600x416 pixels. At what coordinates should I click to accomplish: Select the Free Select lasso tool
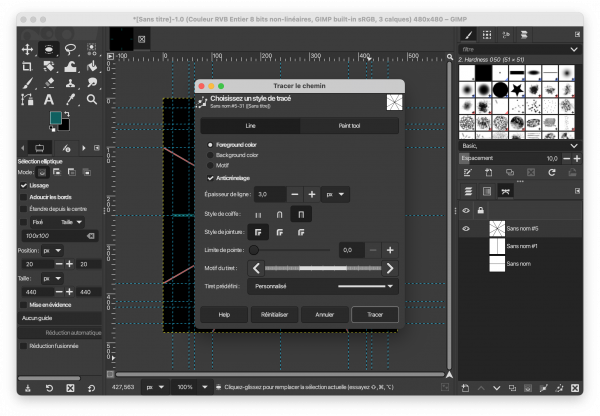tap(70, 49)
